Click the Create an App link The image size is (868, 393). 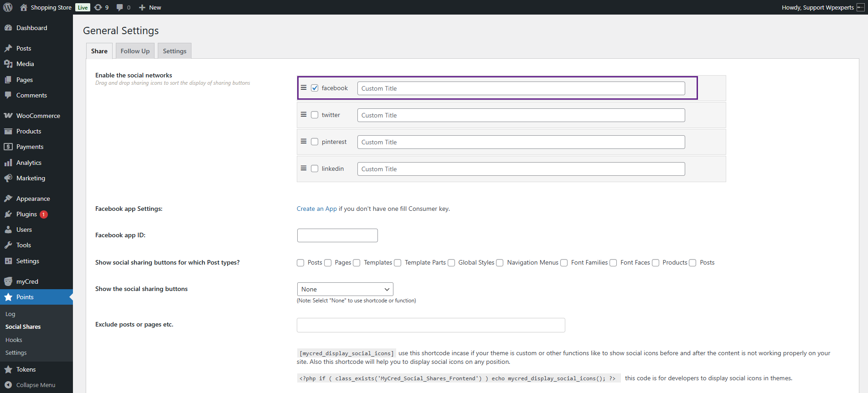coord(316,209)
